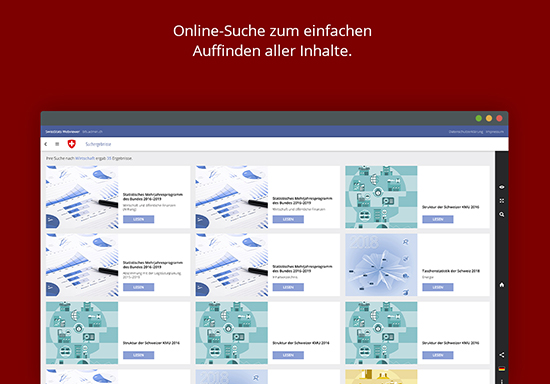Open the Suchergebnisse breadcrumb title
550x384 pixels.
[x=98, y=144]
